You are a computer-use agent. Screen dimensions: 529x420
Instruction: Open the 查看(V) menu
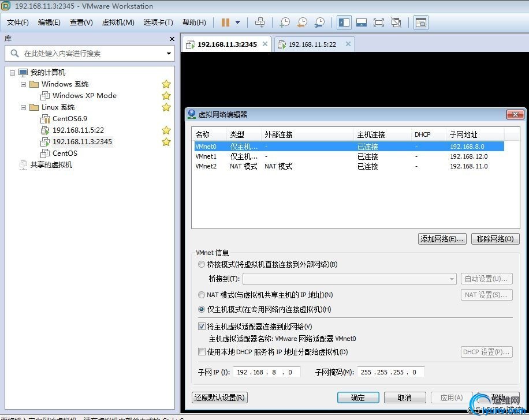click(81, 22)
